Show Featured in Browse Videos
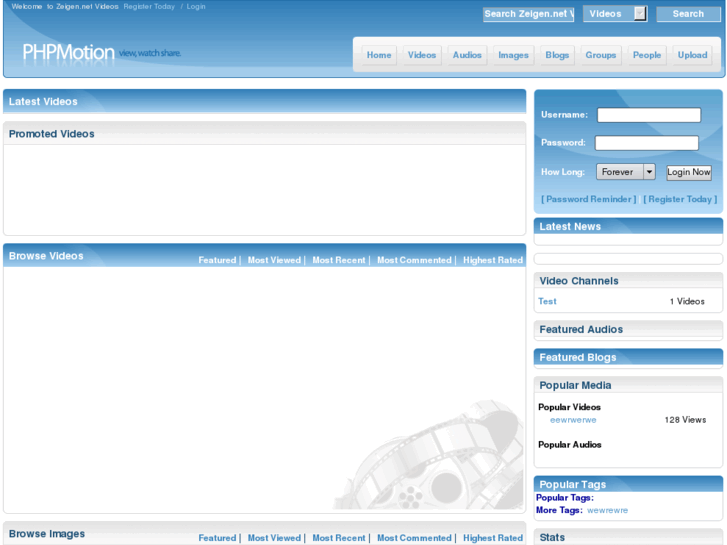Screen dimensions: 727x545 pos(217,260)
